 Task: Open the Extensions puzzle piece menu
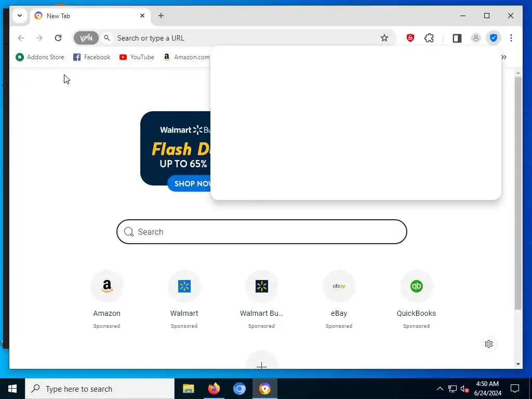coord(429,38)
